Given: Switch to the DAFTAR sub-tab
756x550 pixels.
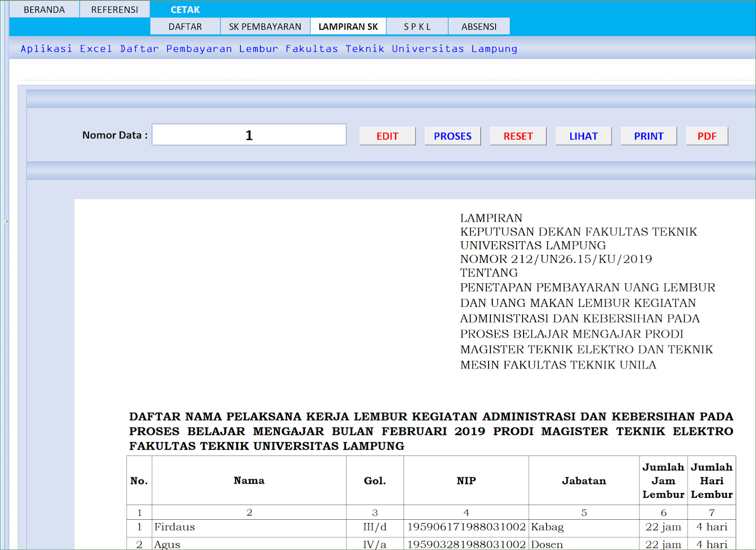Looking at the screenshot, I should (185, 26).
